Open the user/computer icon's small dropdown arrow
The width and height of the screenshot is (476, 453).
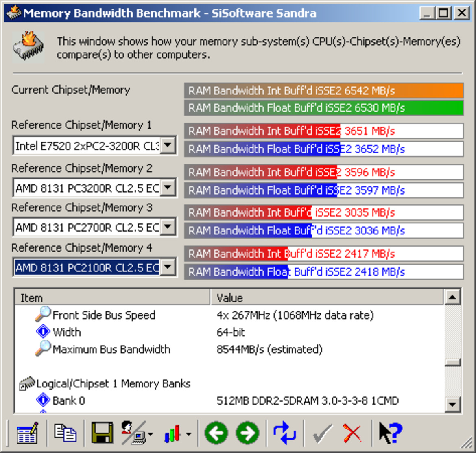tap(150, 434)
